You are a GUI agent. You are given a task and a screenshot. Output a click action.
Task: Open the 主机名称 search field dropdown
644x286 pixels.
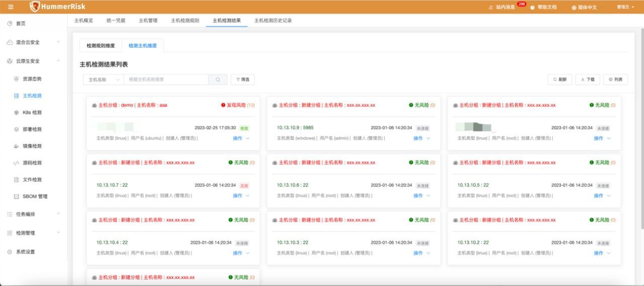pyautogui.click(x=104, y=80)
